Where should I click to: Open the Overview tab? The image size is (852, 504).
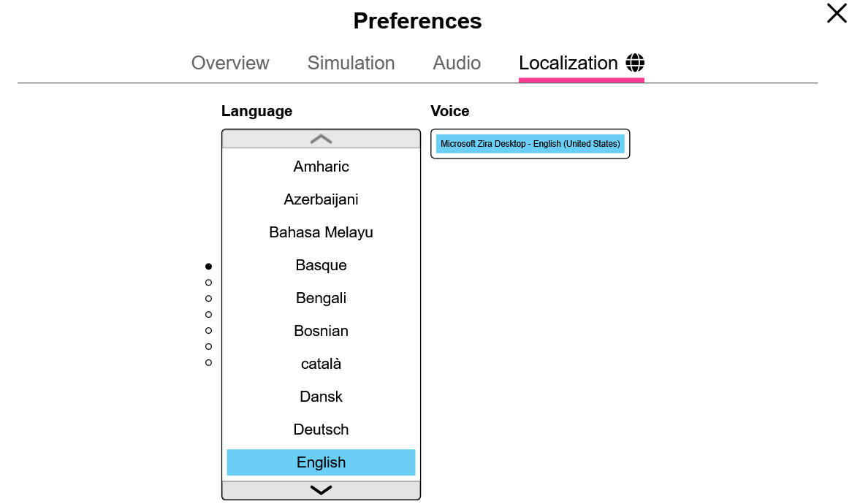coord(230,63)
